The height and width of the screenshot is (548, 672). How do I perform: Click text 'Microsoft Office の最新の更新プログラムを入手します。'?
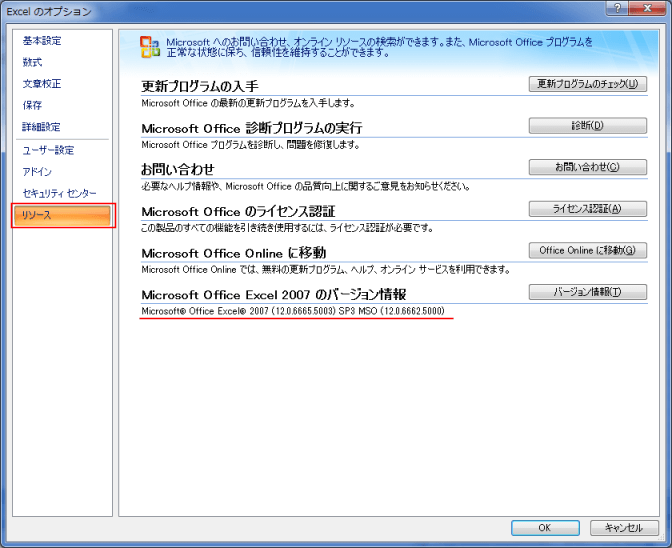tap(249, 103)
